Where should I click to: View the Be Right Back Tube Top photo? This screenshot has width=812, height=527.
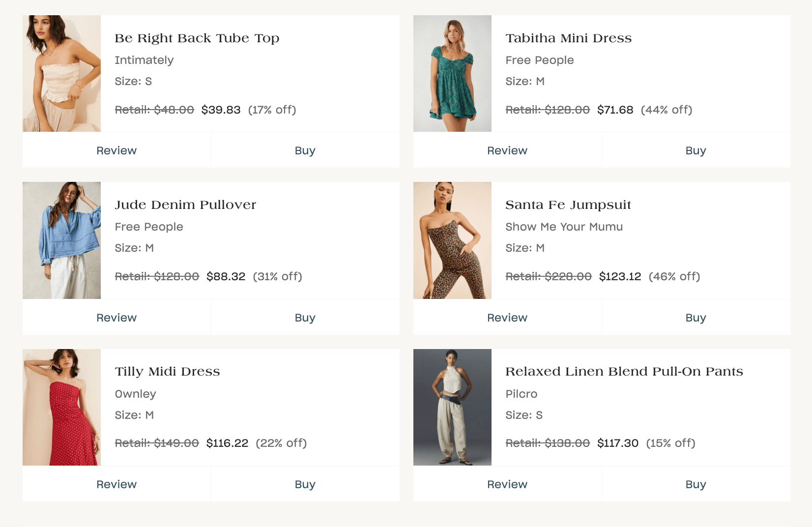tap(61, 73)
